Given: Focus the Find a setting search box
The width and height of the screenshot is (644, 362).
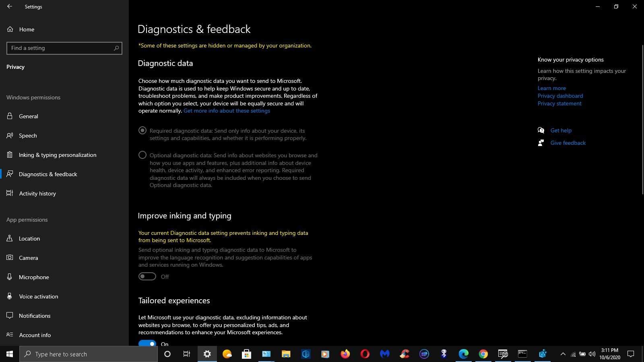Looking at the screenshot, I should (64, 48).
